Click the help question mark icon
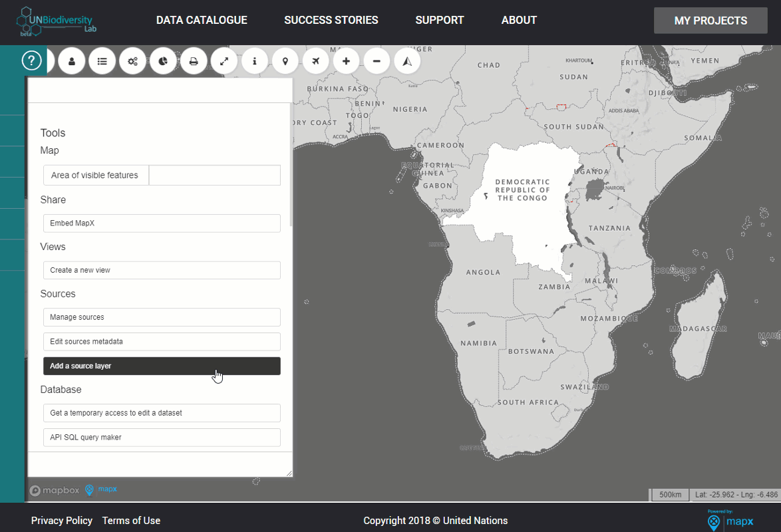The width and height of the screenshot is (781, 532). pyautogui.click(x=31, y=61)
